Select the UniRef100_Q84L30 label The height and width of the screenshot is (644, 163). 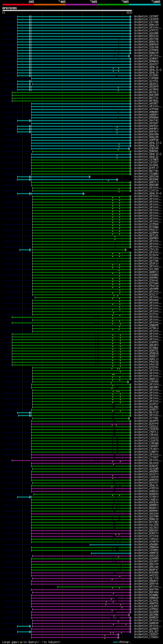click(146, 73)
